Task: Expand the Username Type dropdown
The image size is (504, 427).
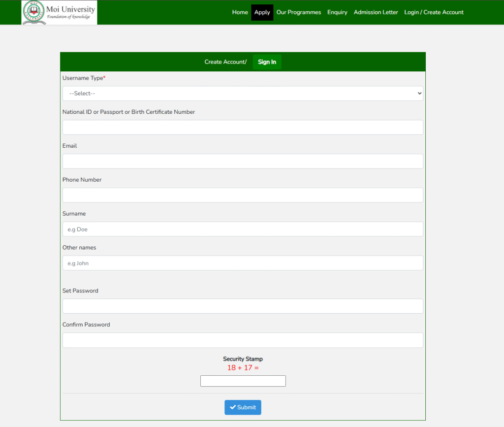Action: point(243,93)
